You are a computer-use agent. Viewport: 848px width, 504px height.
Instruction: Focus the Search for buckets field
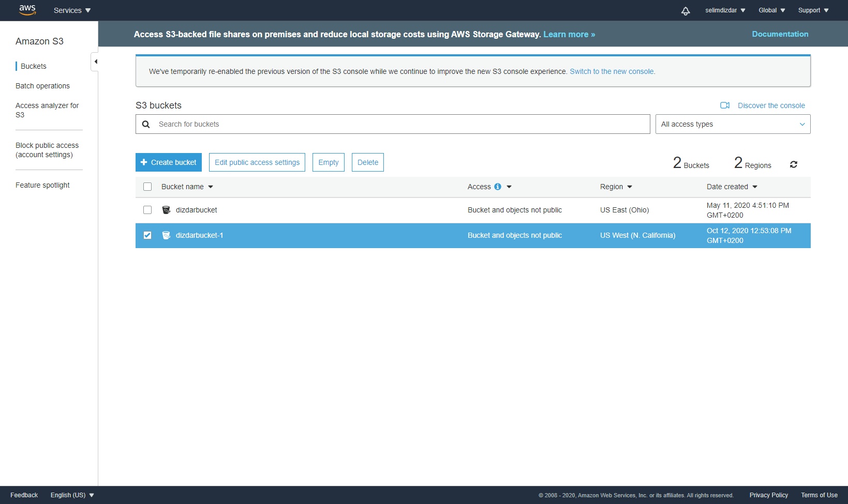[393, 124]
